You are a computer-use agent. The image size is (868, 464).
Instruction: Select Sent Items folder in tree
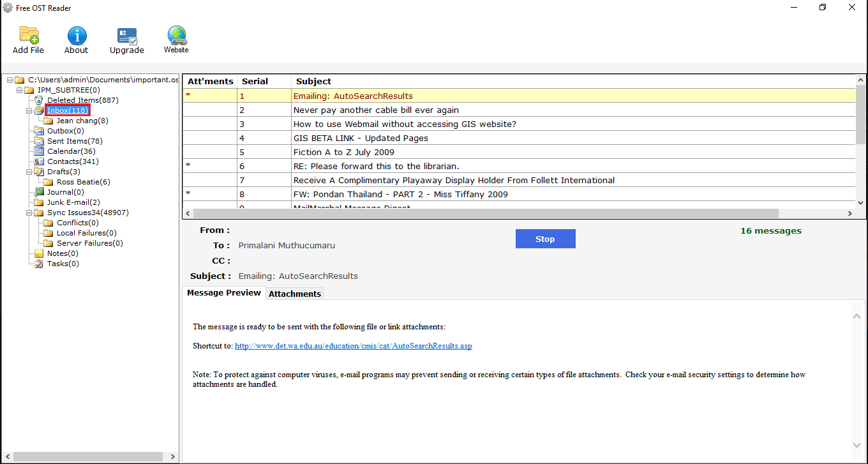tap(75, 141)
